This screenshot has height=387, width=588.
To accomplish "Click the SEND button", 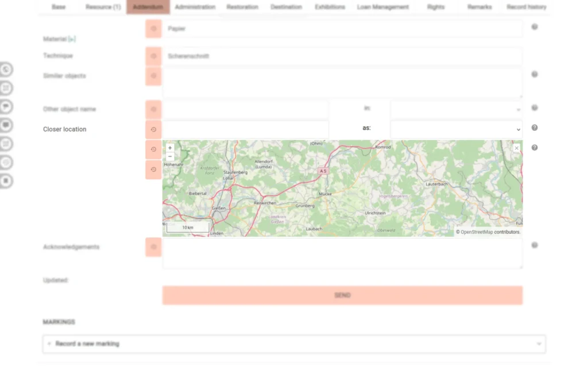I will [x=342, y=296].
